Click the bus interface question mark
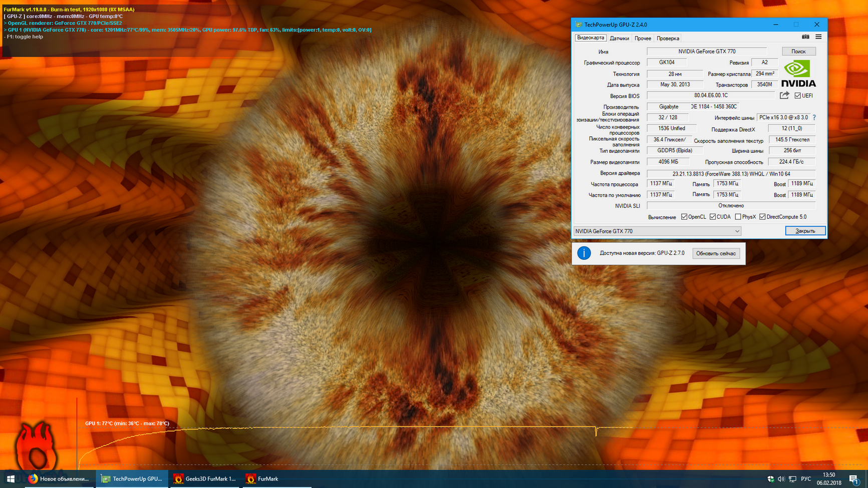The image size is (868, 488). point(814,118)
